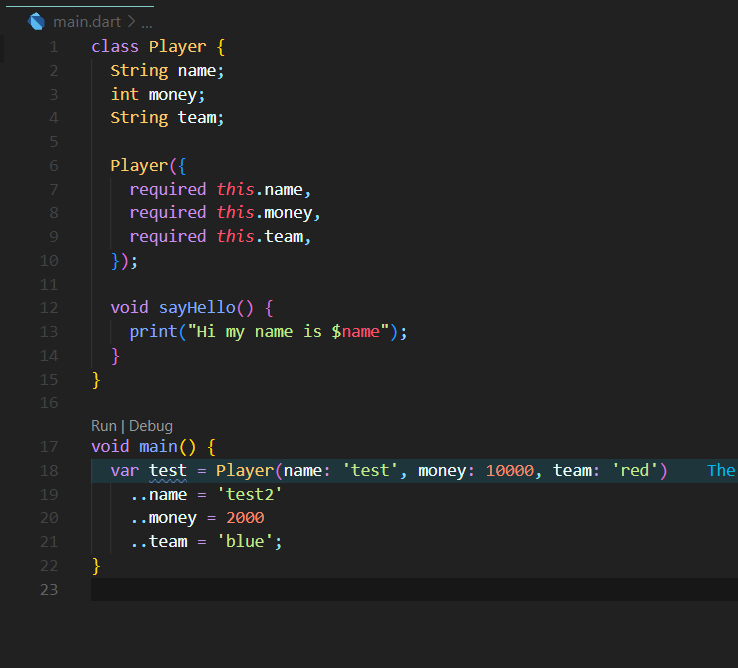
Task: Click the value 2000 on line 20
Action: 245,518
